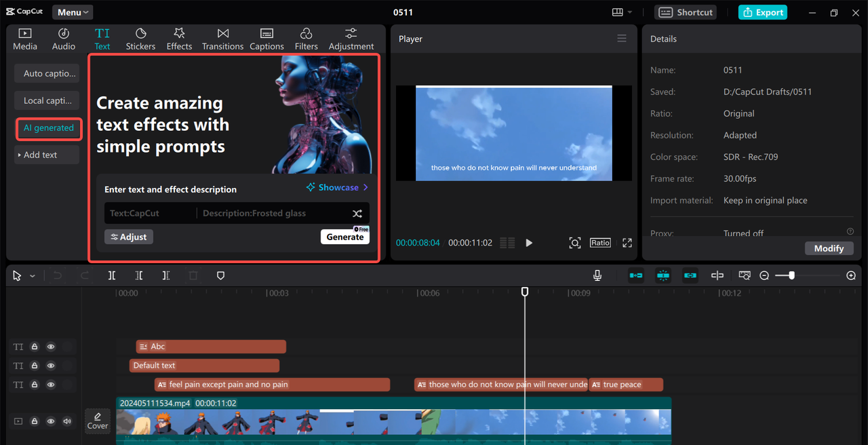Open the Audio tab

(x=64, y=39)
